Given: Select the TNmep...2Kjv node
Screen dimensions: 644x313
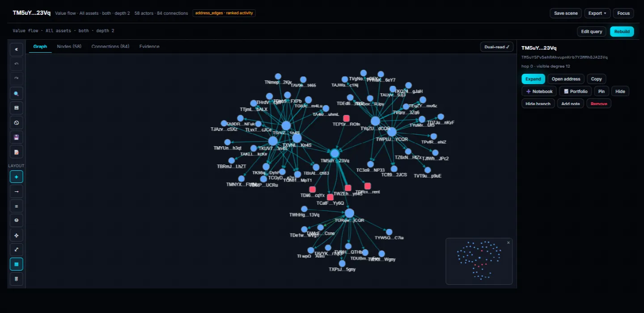Looking at the screenshot, I should pyautogui.click(x=278, y=76).
